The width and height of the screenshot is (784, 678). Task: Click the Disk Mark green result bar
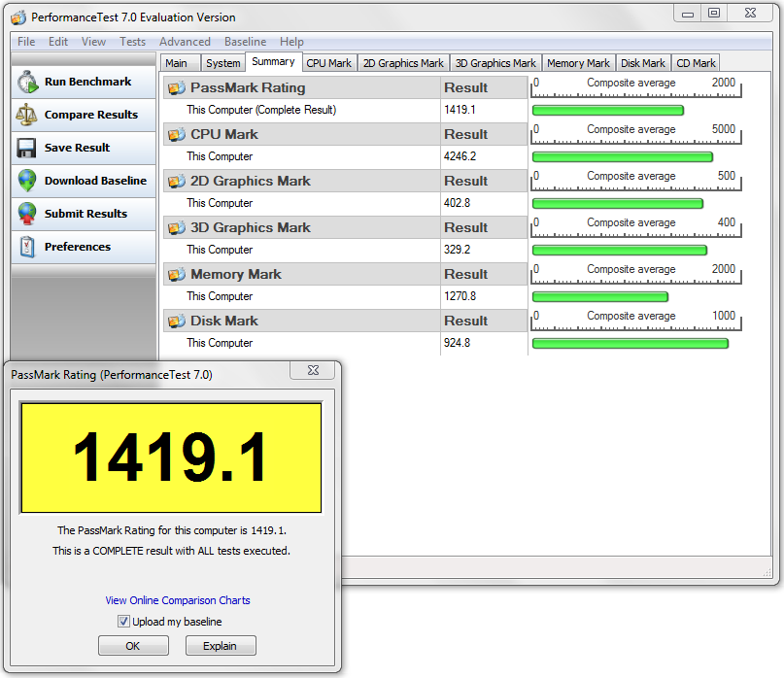(x=630, y=344)
